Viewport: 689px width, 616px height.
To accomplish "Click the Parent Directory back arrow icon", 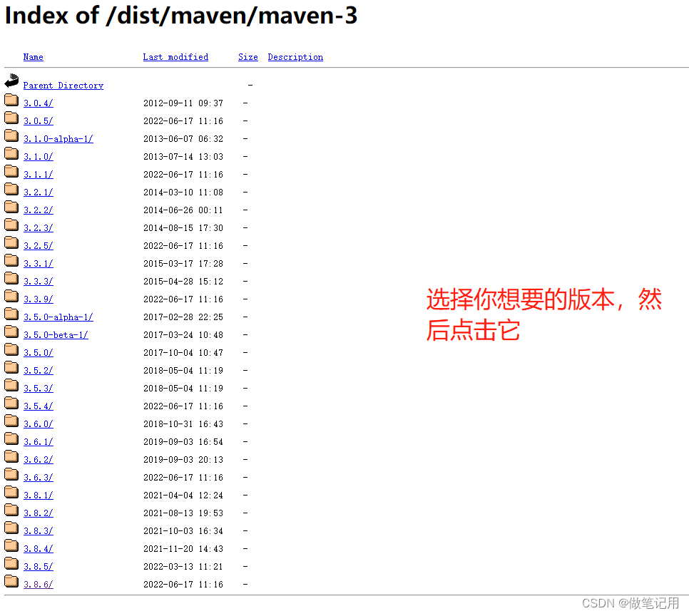I will (x=11, y=81).
